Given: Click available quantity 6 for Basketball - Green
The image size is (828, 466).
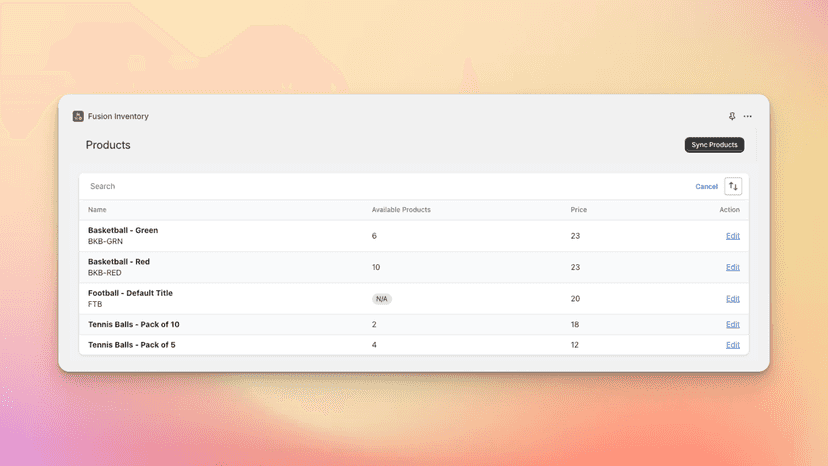Looking at the screenshot, I should [x=374, y=236].
